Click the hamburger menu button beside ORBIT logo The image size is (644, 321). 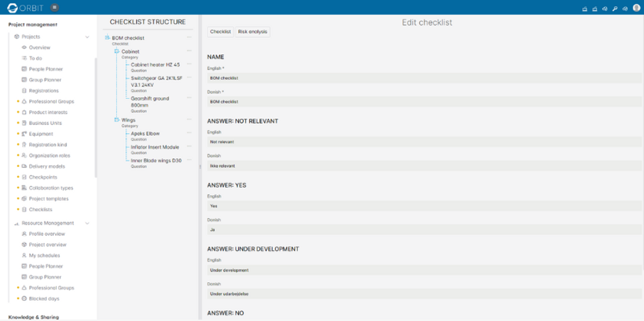click(x=55, y=8)
